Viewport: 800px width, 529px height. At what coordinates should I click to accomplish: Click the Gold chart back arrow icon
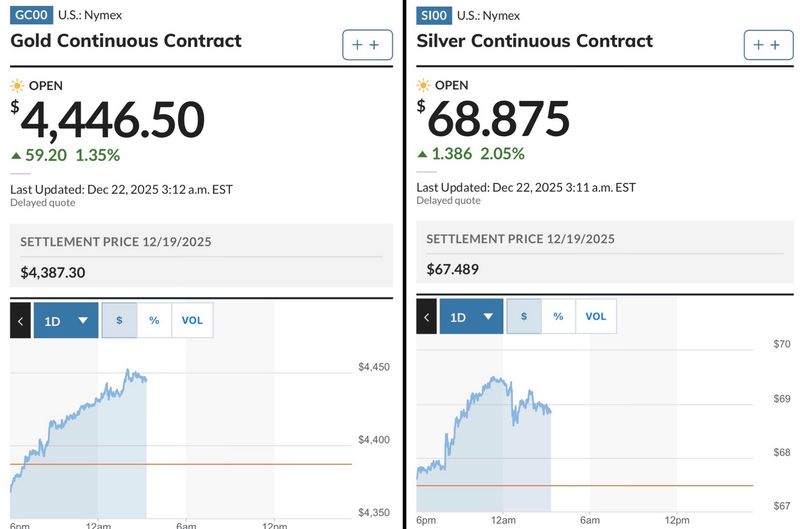pos(21,320)
